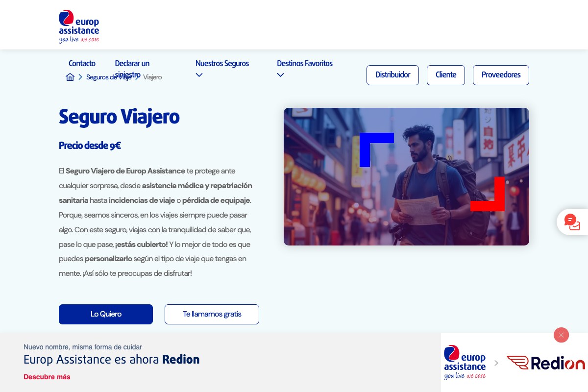
Task: Open the Contacto menu item
Action: (82, 63)
